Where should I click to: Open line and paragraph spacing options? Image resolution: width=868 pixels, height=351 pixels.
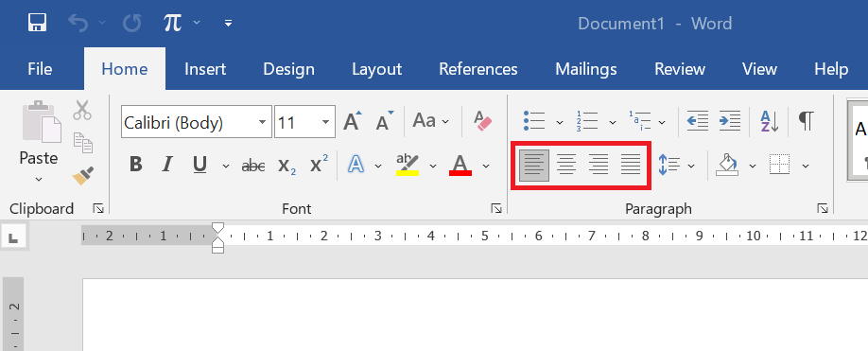click(x=669, y=165)
